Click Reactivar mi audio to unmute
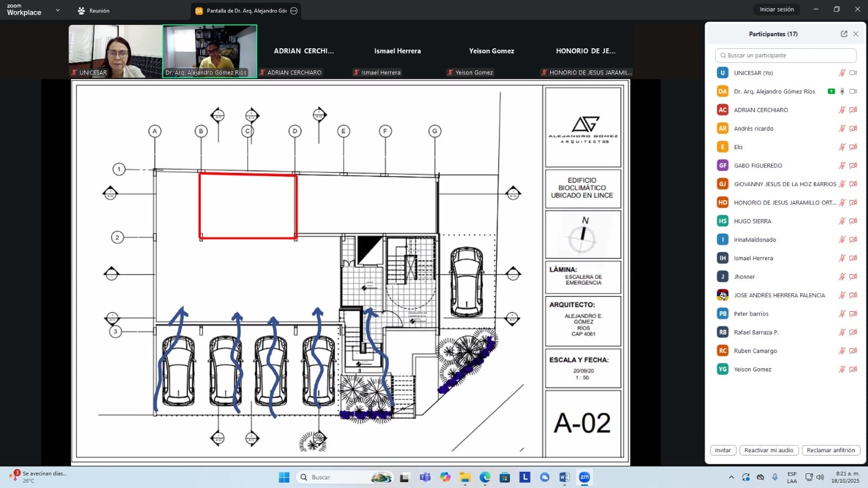The height and width of the screenshot is (488, 868). [x=768, y=450]
